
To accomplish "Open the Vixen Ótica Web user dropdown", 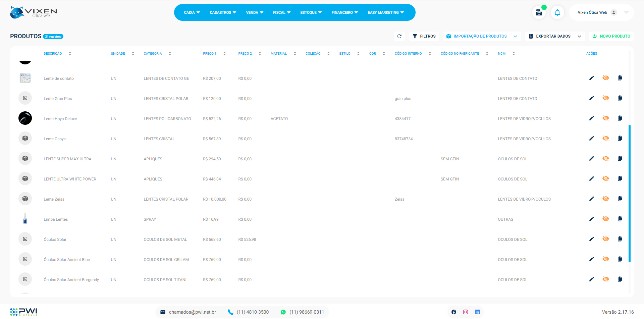I will coord(626,12).
